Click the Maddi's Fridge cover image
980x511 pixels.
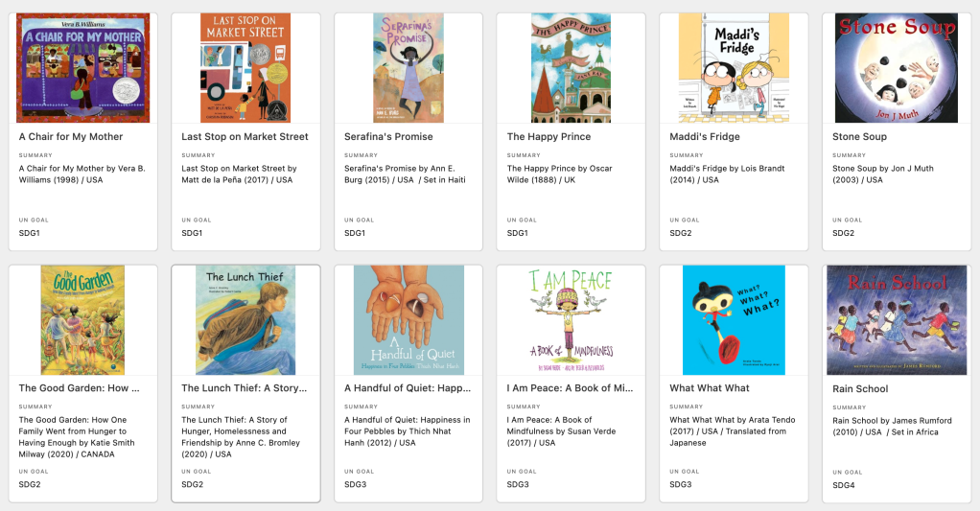point(734,68)
